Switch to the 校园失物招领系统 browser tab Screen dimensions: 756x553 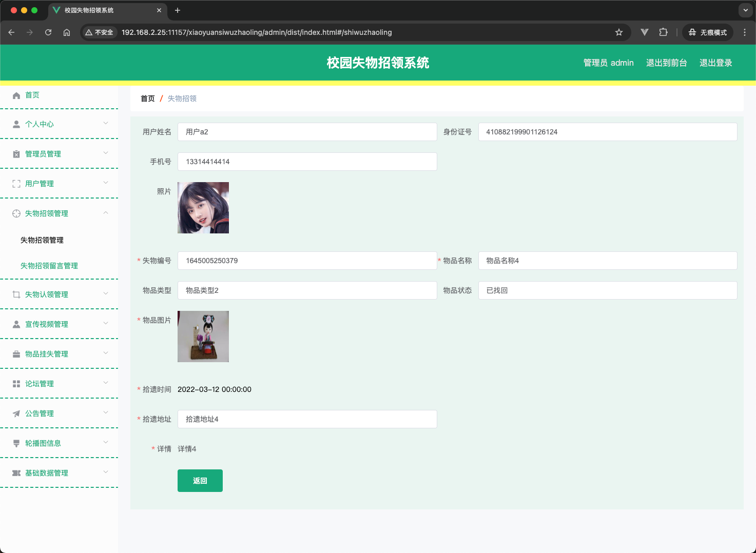click(107, 10)
